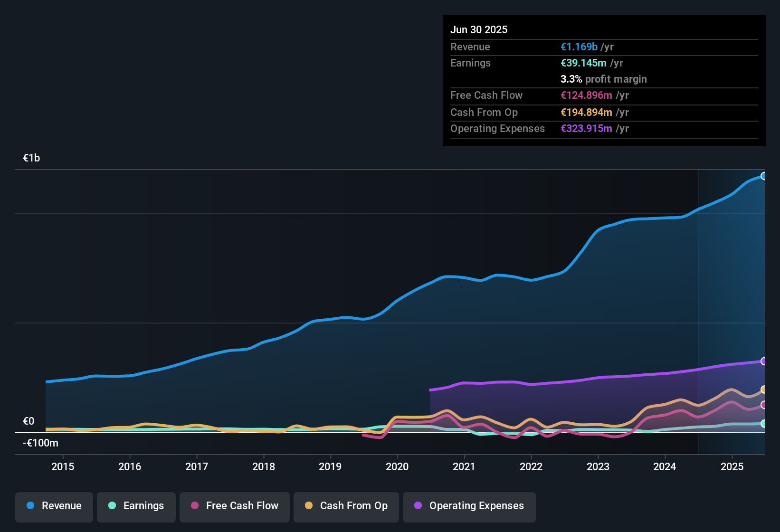Click the Operating Expenses label in tooltip
Viewport: 780px width, 532px height.
497,128
